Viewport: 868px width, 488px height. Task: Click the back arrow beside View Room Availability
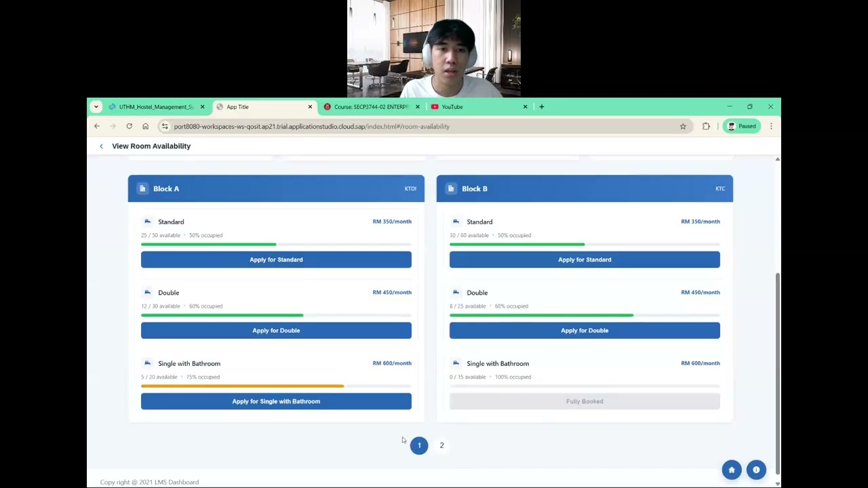(x=101, y=146)
